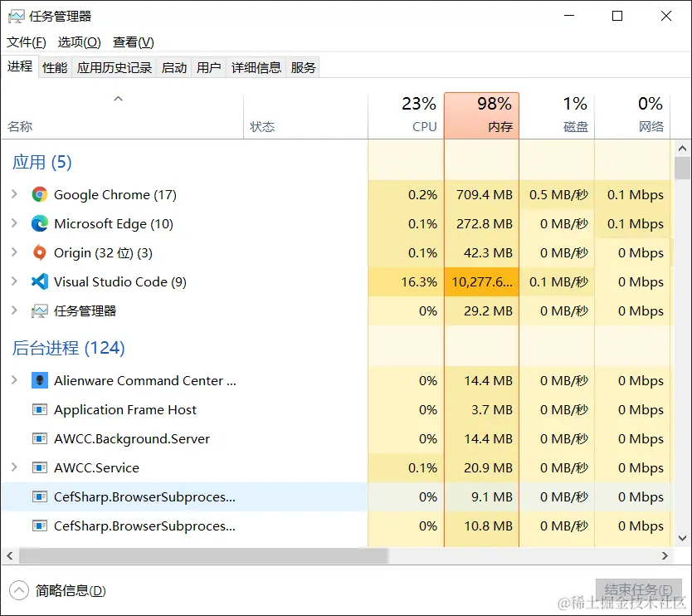Image resolution: width=692 pixels, height=616 pixels.
Task: Select the Origin (32 位) (3) row name
Action: tap(103, 253)
